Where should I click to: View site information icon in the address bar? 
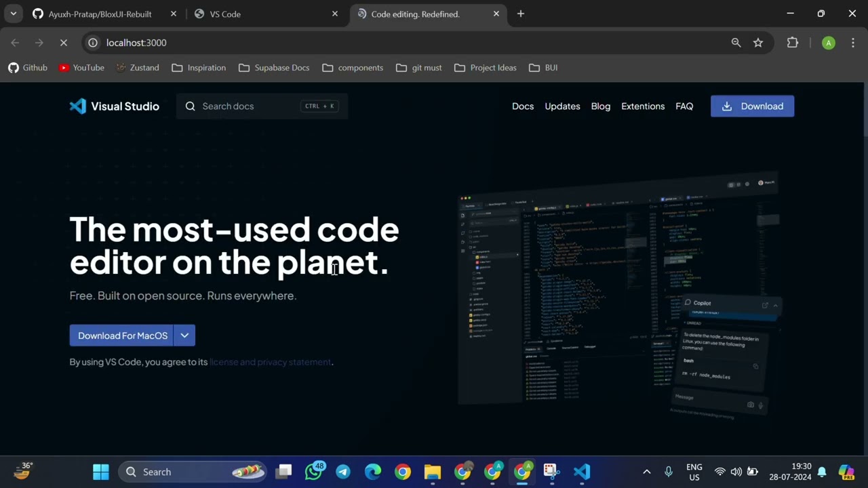[x=93, y=43]
